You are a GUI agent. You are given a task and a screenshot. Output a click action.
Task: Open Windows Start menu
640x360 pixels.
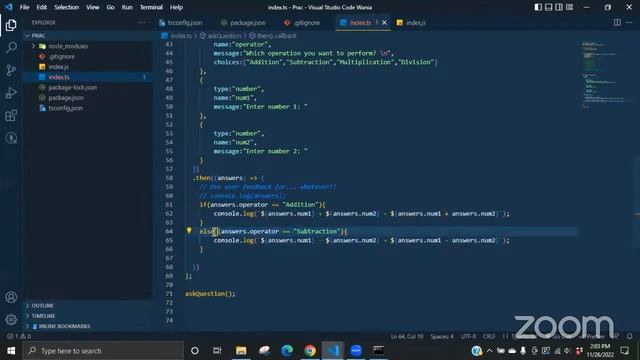11,351
